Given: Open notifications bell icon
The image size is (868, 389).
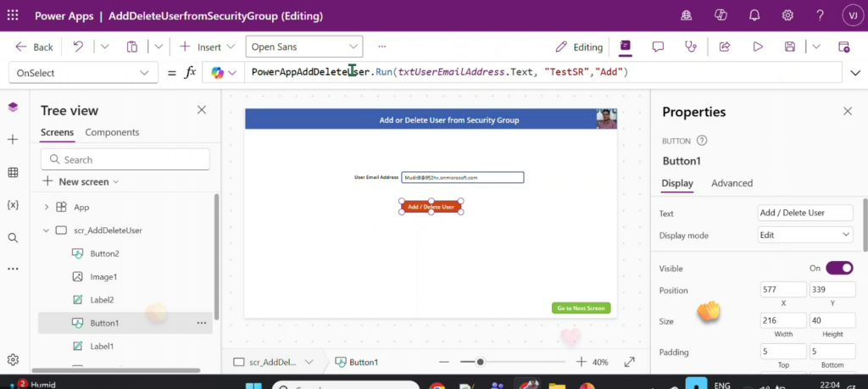Looking at the screenshot, I should tap(754, 15).
